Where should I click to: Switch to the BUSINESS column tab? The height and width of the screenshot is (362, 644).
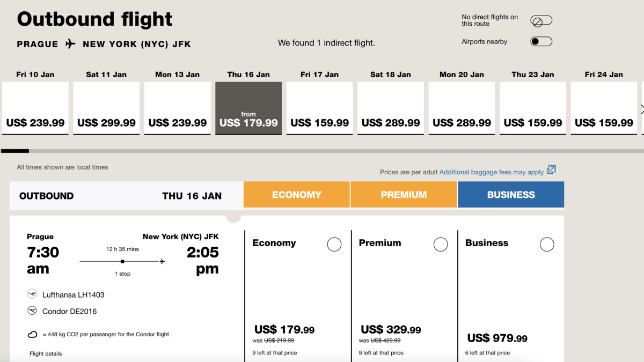pyautogui.click(x=511, y=195)
